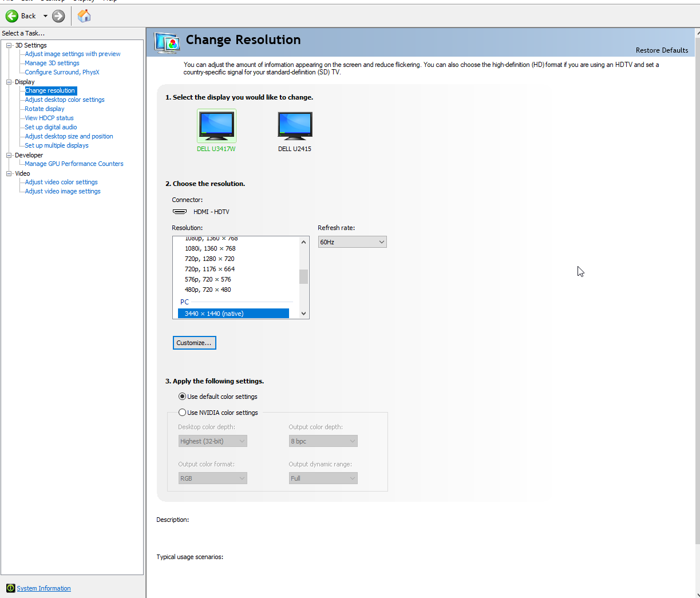700x598 pixels.
Task: Open Manage 3D settings
Action: click(x=52, y=63)
